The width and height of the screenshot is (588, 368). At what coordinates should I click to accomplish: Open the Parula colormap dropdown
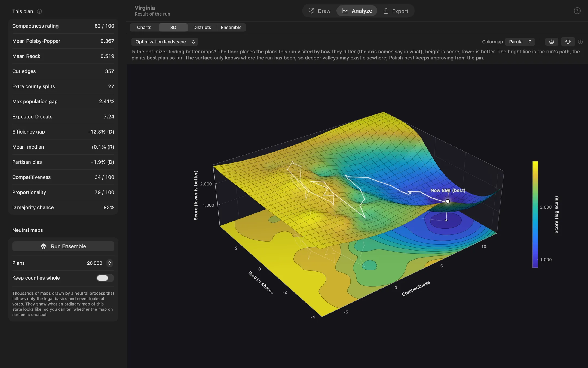point(520,42)
